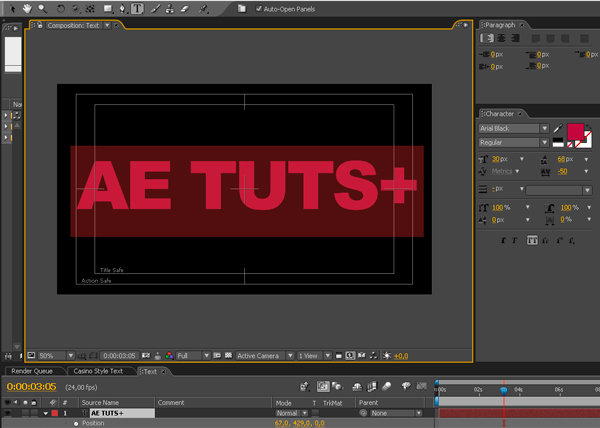Viewport: 600px width, 428px height.
Task: Select the Pen tool
Action: tap(122, 9)
